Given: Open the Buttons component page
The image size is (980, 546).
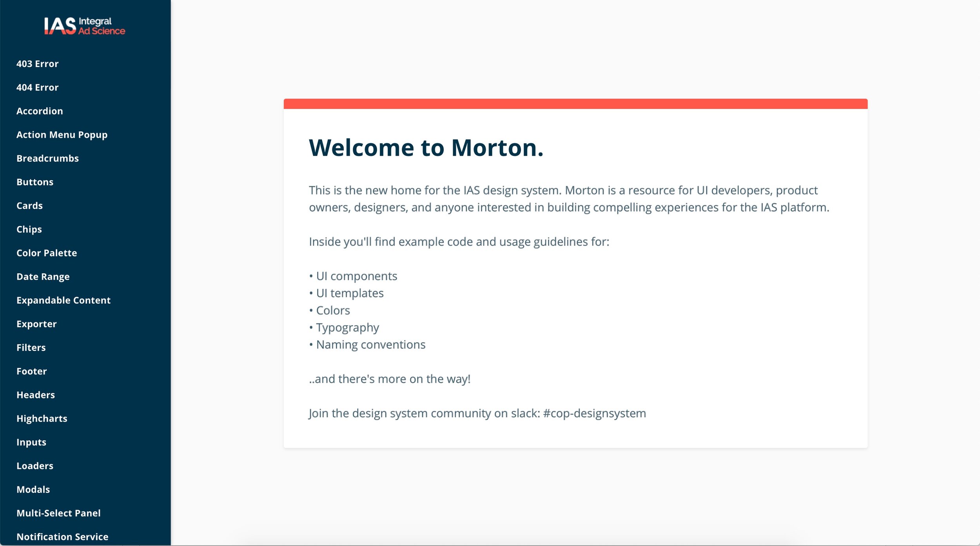Looking at the screenshot, I should pyautogui.click(x=35, y=182).
